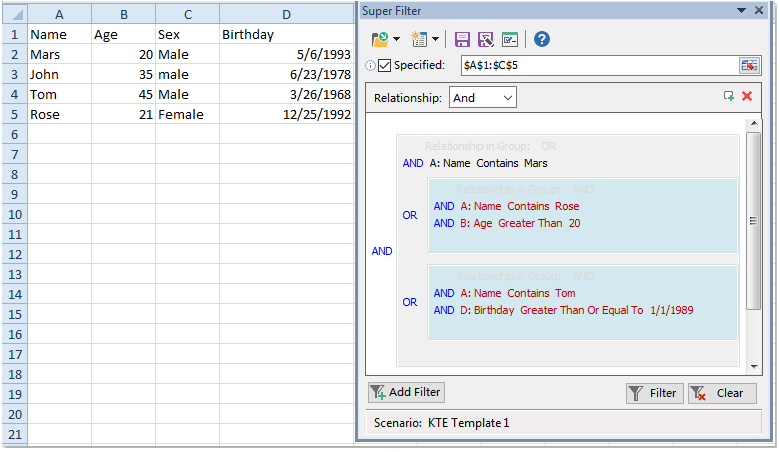Select column D header
This screenshot has height=452, width=780.
coord(287,14)
